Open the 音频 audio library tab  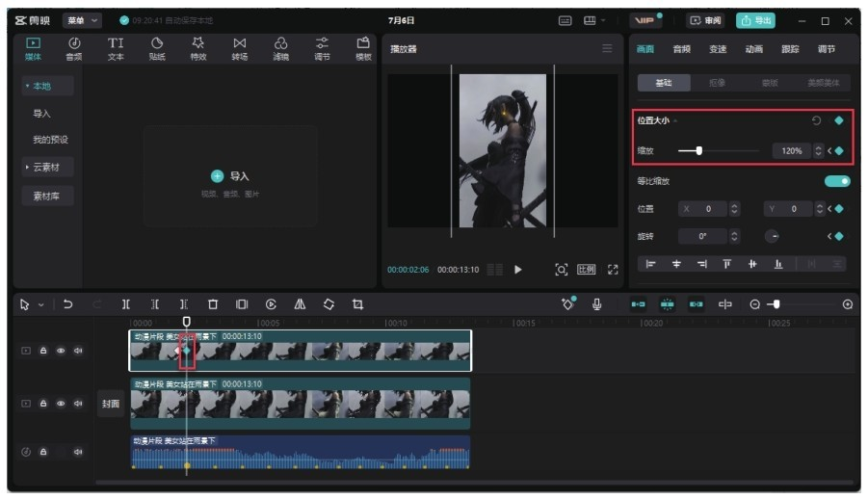point(74,49)
